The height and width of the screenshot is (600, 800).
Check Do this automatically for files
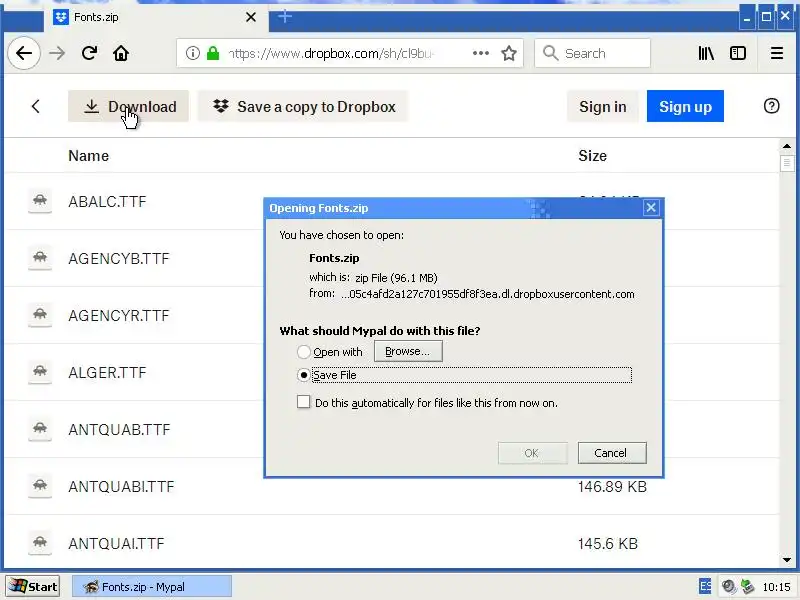(x=304, y=402)
